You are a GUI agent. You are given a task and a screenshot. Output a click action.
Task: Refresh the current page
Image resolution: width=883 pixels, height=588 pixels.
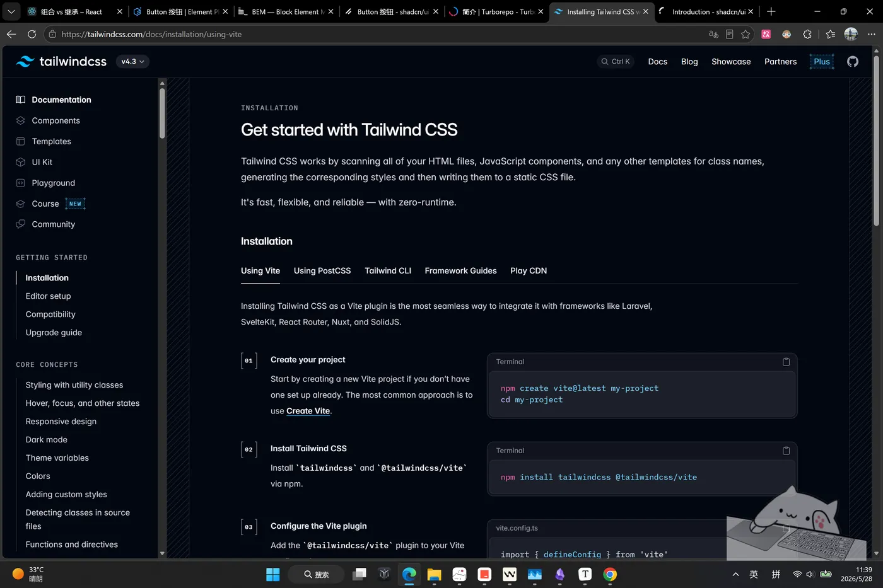coord(32,34)
